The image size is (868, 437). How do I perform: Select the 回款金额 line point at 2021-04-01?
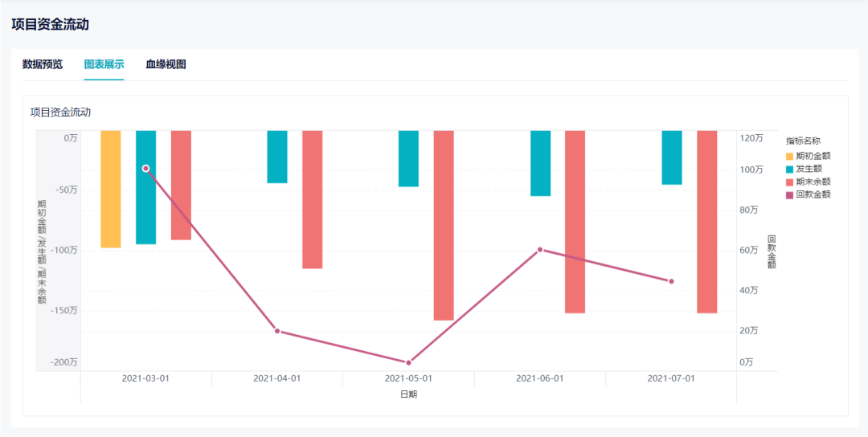pos(277,331)
